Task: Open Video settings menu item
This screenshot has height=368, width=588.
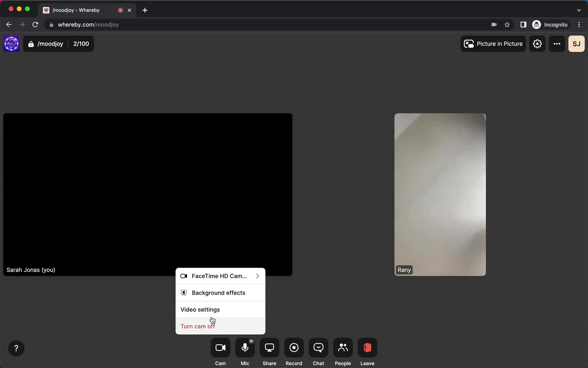Action: (x=200, y=309)
